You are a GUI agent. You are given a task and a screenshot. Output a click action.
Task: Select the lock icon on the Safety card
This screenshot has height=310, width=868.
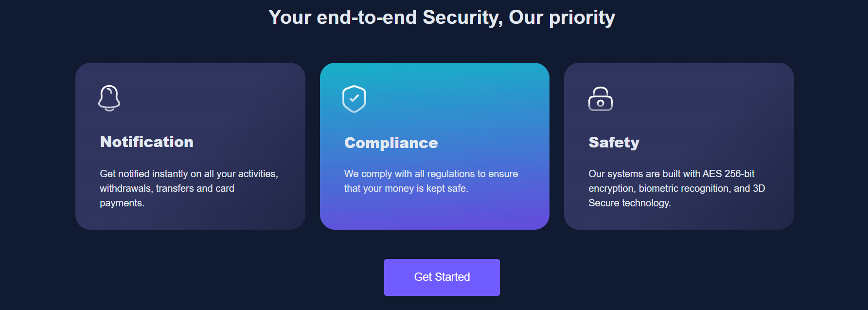click(601, 99)
